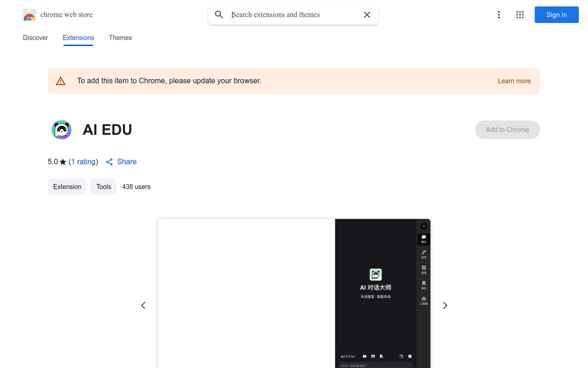Click the Tools category chip
Screen dimensions: 588x368
click(103, 187)
